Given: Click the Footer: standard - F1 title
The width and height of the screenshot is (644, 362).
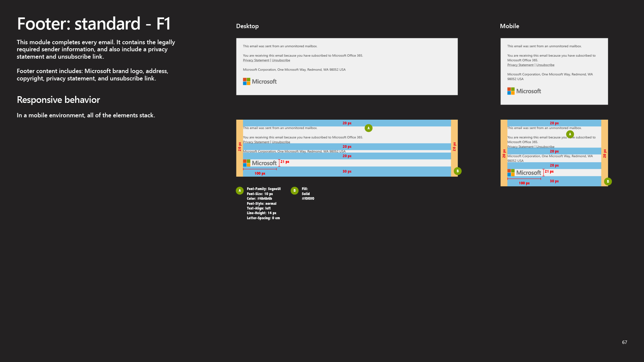Looking at the screenshot, I should point(94,23).
